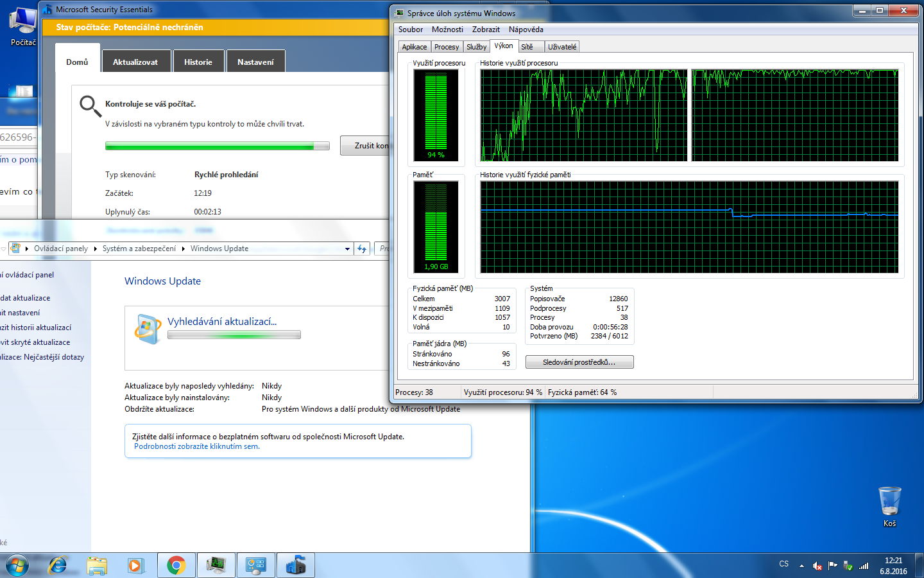Click the refresh button beside the address bar
The height and width of the screenshot is (578, 924).
point(363,249)
